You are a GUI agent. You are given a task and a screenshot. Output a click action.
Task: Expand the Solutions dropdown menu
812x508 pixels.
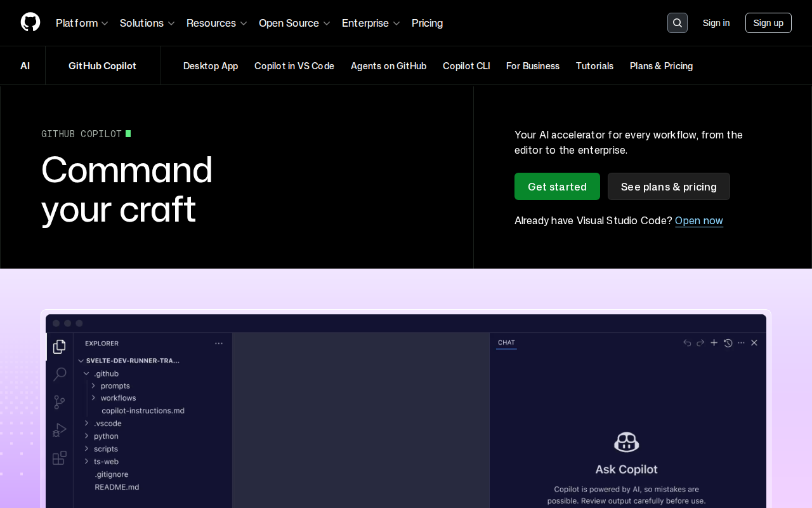click(147, 23)
